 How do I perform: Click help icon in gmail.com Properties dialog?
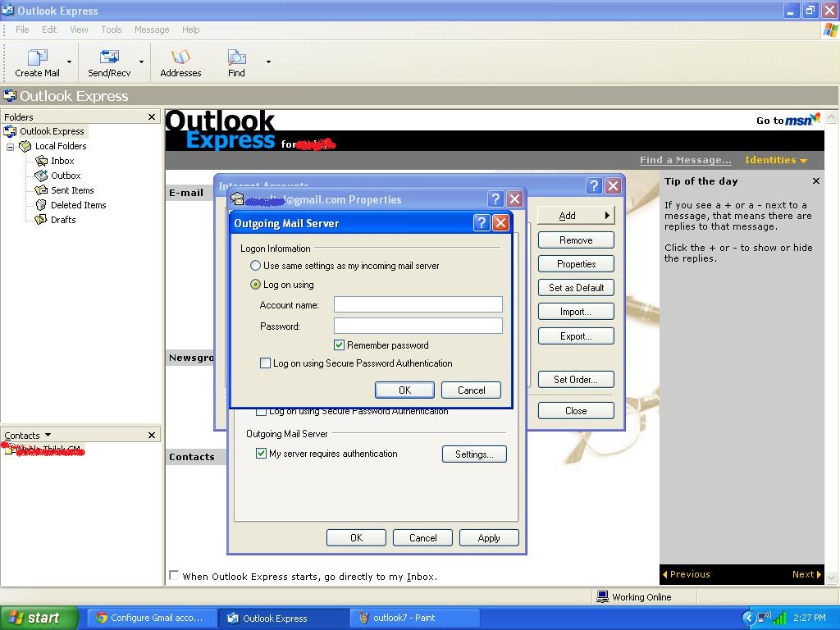point(495,199)
